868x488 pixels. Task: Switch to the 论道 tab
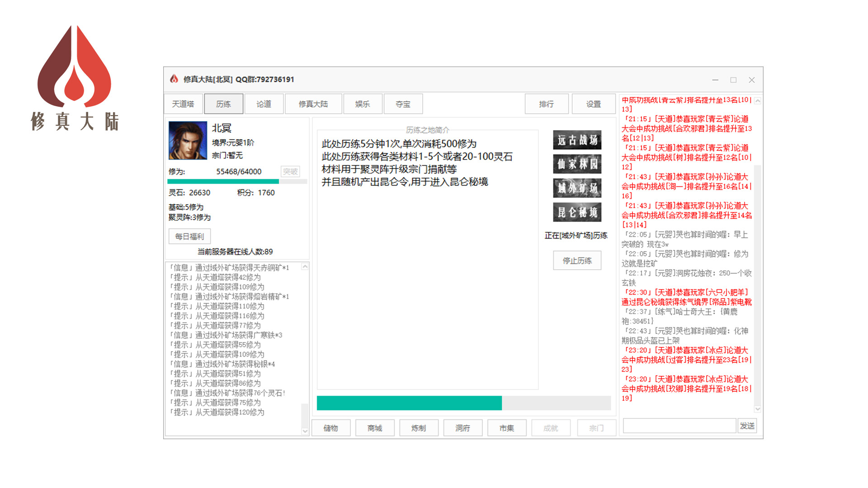coord(264,103)
